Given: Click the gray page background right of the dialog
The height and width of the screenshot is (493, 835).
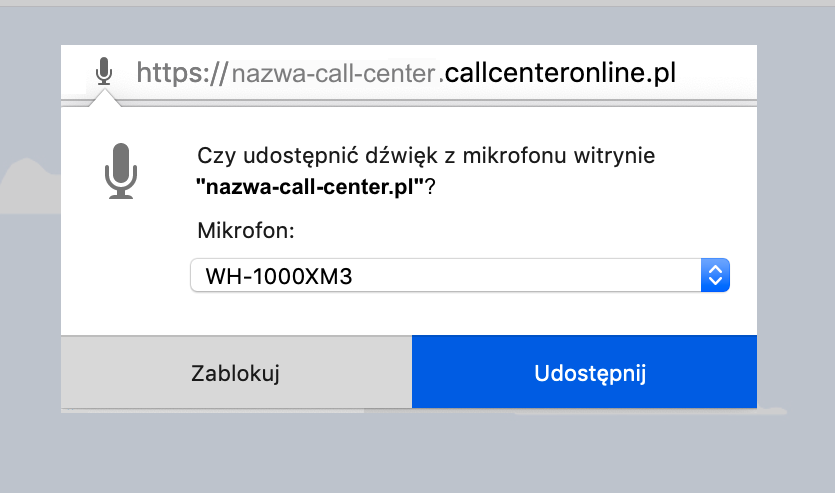Looking at the screenshot, I should tap(795, 250).
